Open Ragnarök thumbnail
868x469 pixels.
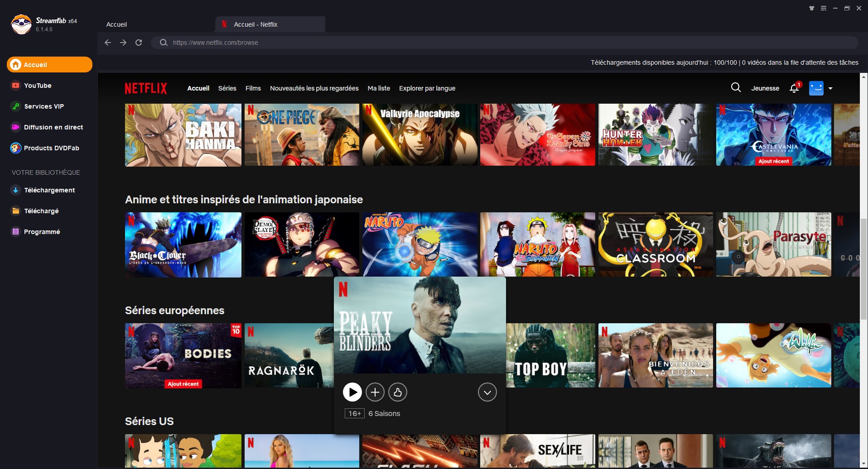point(289,355)
